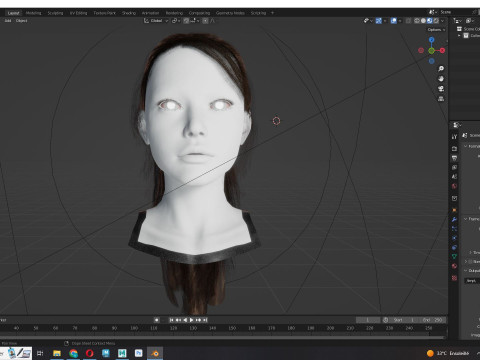Select material preview shading mode
This screenshot has width=480, height=360.
430,21
